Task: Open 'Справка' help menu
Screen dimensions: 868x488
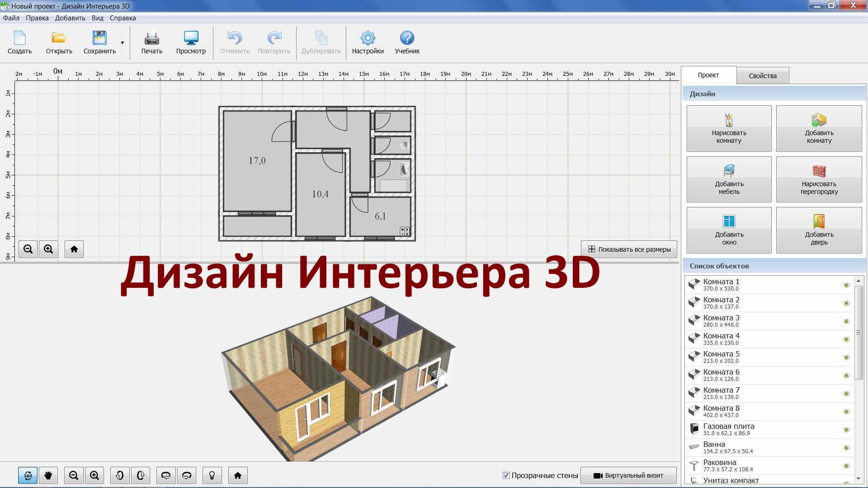Action: click(x=122, y=18)
